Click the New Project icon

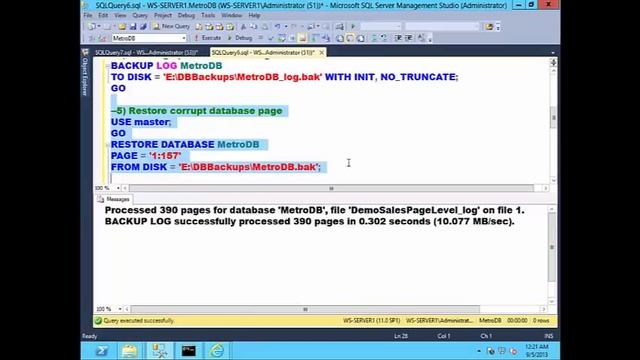point(91,27)
